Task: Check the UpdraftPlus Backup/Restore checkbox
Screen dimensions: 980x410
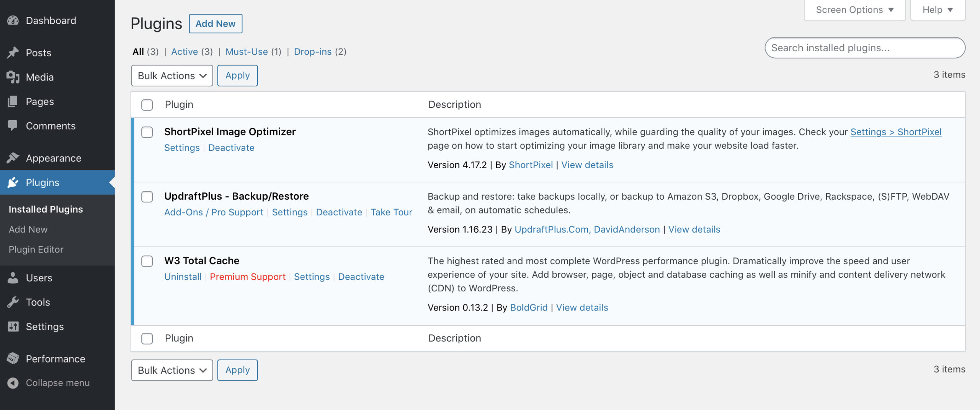Action: click(x=147, y=197)
